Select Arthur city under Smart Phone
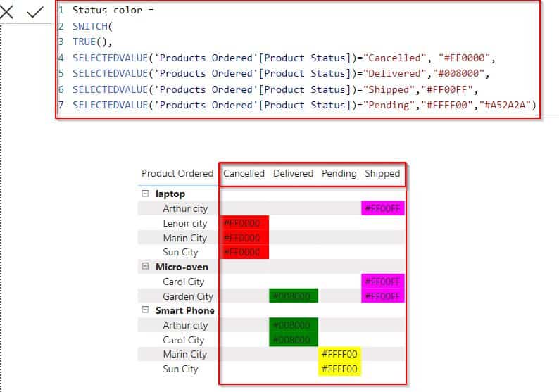559x392 pixels. 185,325
